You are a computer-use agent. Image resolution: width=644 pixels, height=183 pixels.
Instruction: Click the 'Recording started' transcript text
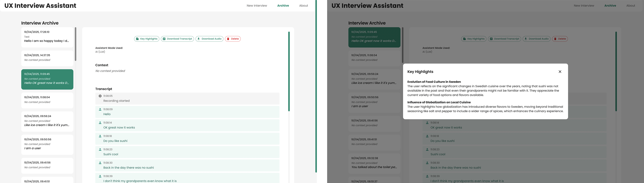(116, 101)
